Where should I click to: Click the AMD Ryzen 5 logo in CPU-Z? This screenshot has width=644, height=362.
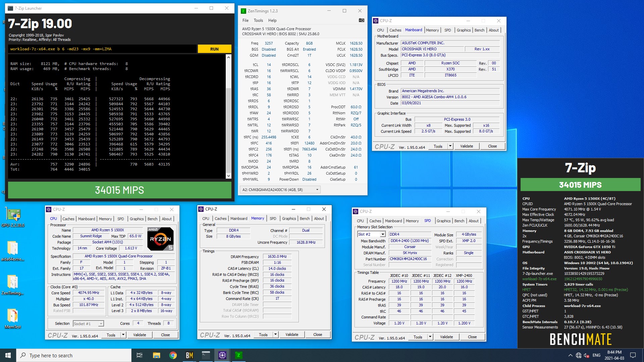coord(160,239)
